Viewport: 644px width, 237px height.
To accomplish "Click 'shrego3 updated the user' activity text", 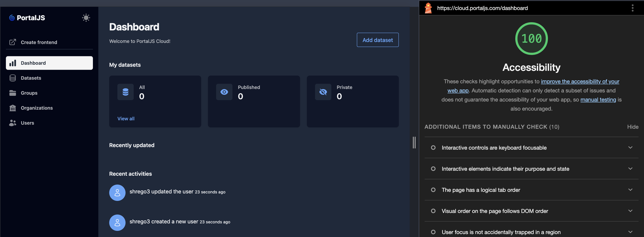I will coord(161,191).
